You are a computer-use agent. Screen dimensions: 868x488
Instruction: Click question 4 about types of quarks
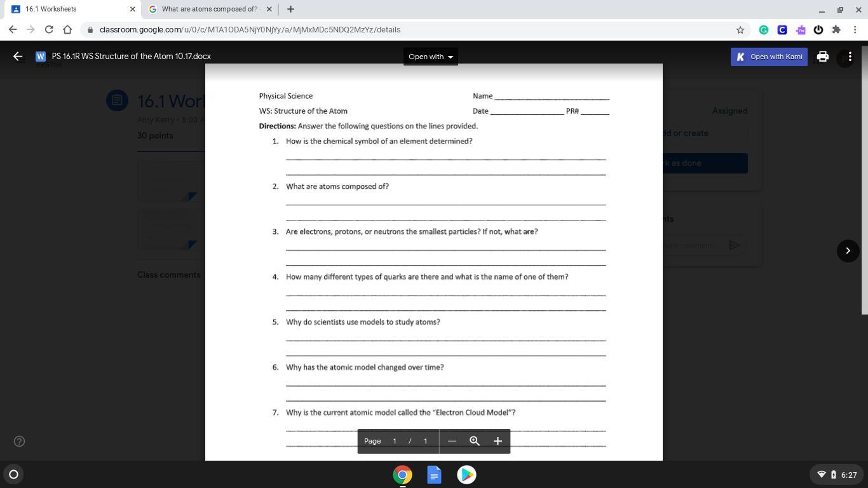[427, 277]
